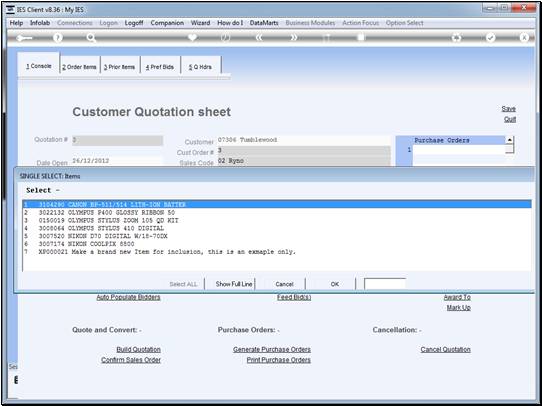The image size is (542, 406).
Task: Open the question mark help icon
Action: pos(58,38)
